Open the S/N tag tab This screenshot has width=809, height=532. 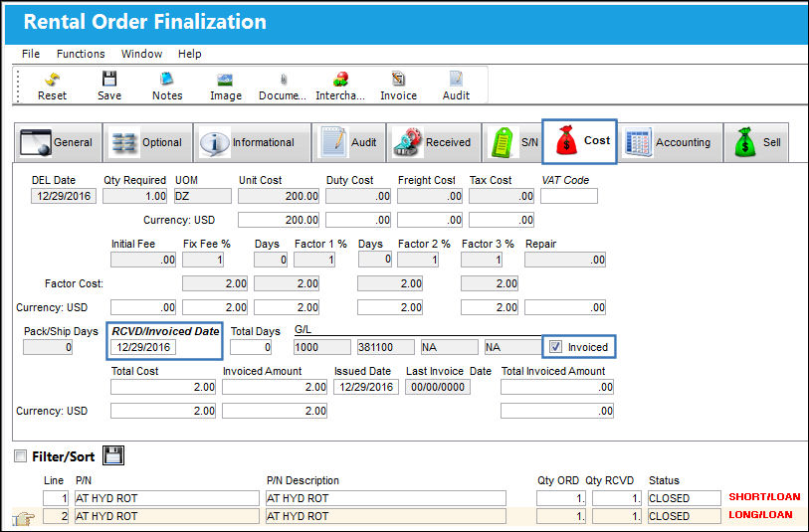point(511,143)
